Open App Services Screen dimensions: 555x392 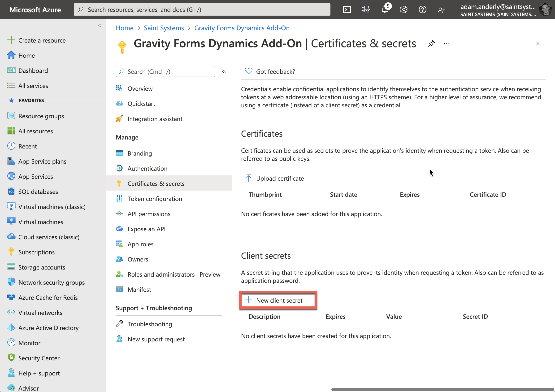pos(30,177)
